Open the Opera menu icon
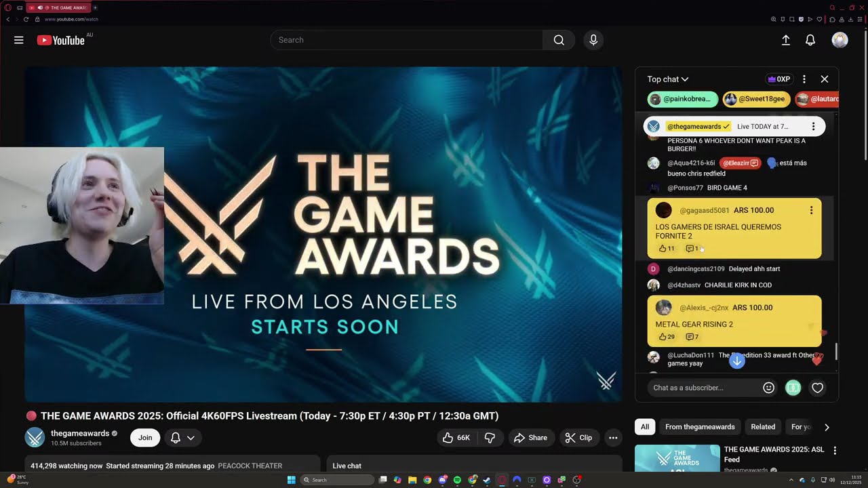The height and width of the screenshot is (488, 868). click(x=8, y=7)
